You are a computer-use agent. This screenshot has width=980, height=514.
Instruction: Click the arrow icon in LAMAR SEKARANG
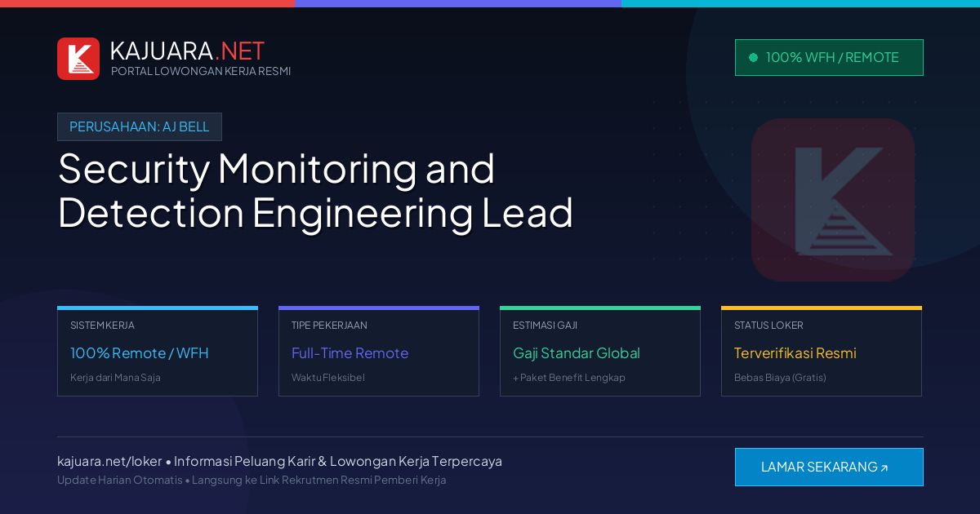click(x=884, y=468)
